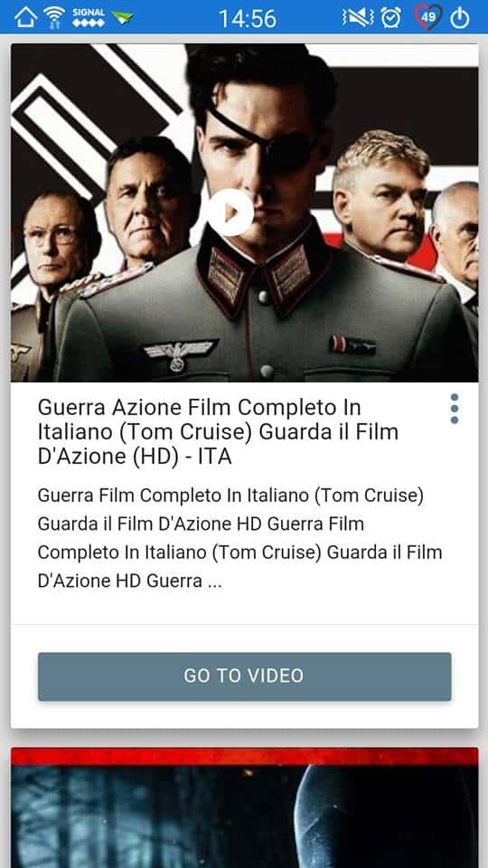Tap the SIGNAL strength indicator
Screen dimensions: 488x868
click(x=88, y=18)
